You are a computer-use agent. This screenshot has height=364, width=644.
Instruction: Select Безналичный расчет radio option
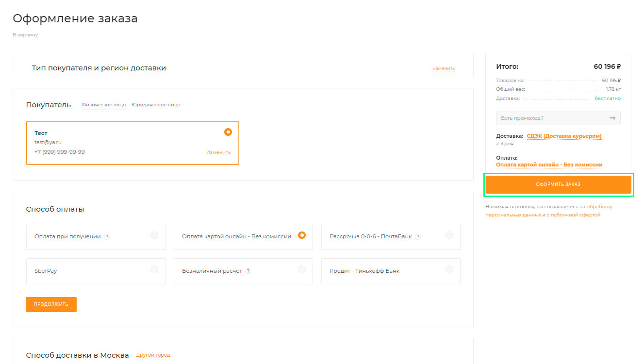point(302,270)
